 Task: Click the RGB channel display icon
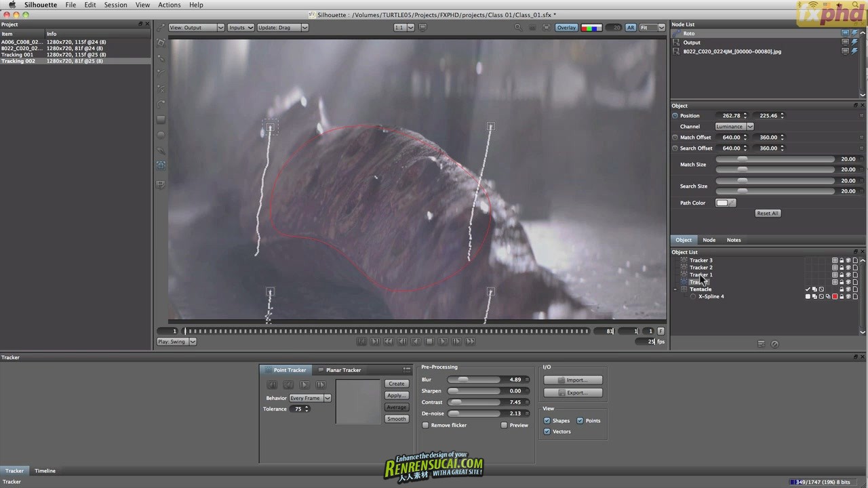coord(591,28)
